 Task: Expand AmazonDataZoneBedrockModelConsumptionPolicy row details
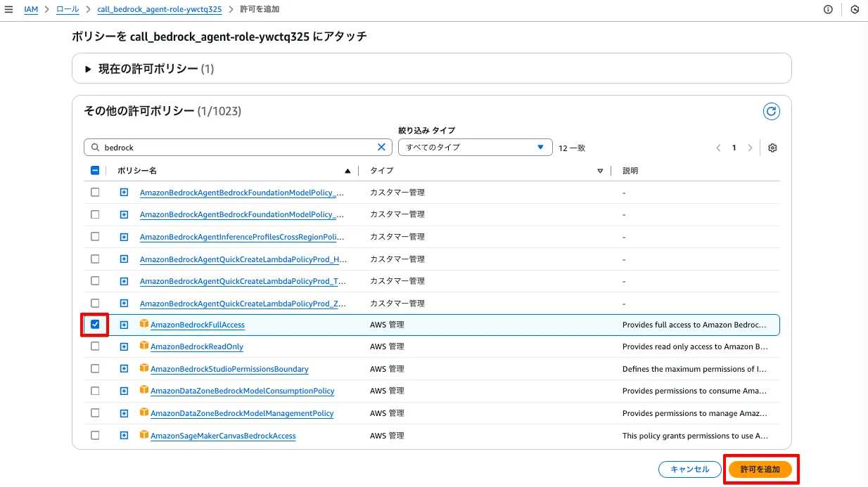(x=124, y=391)
